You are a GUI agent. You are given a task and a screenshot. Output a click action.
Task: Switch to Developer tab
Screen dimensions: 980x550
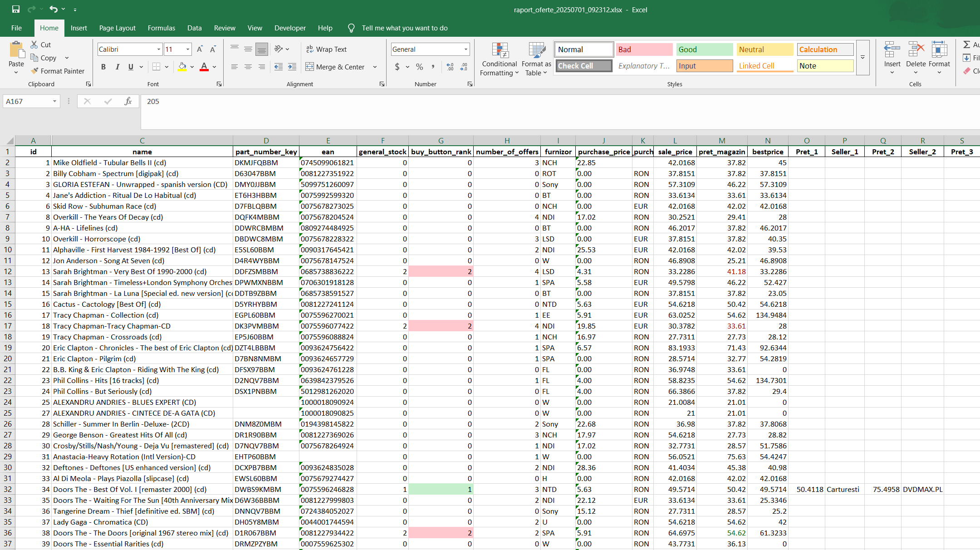click(x=290, y=28)
